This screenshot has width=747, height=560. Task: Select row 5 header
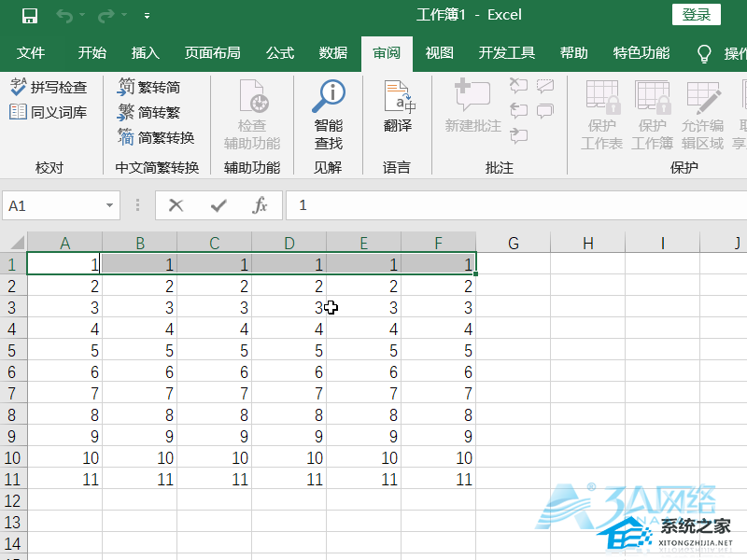point(12,351)
